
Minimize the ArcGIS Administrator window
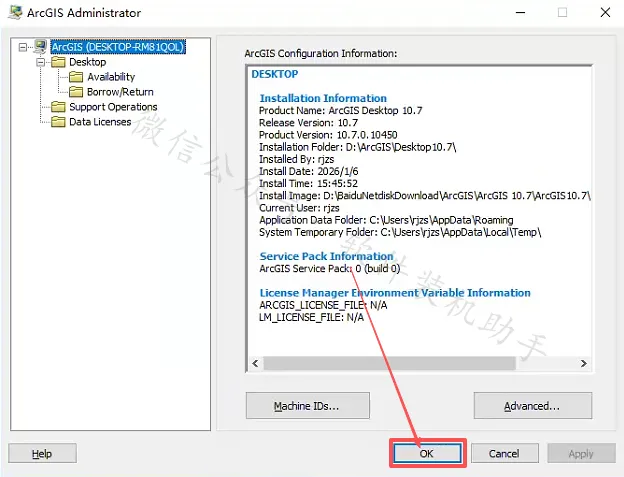click(x=521, y=13)
